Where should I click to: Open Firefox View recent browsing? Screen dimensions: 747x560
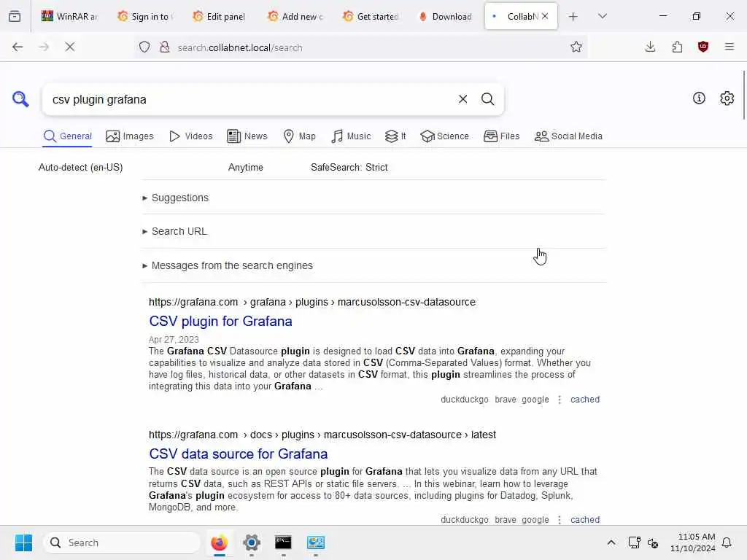tap(15, 16)
